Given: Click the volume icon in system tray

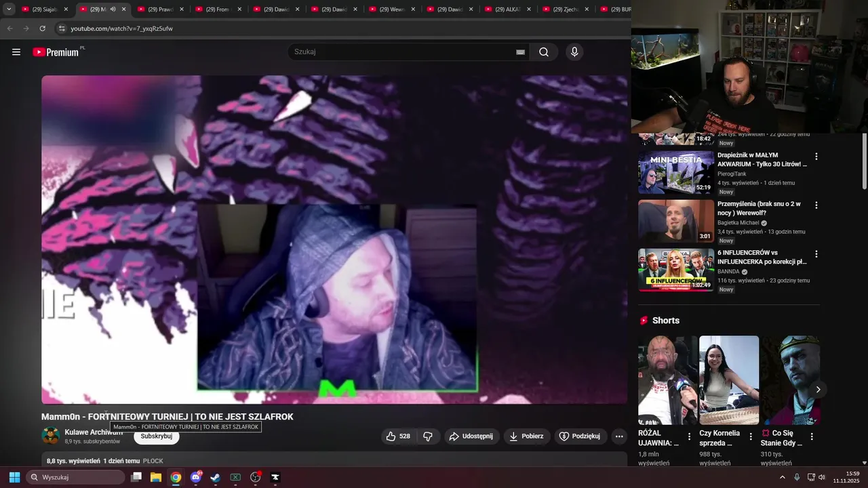Looking at the screenshot, I should coord(822,477).
